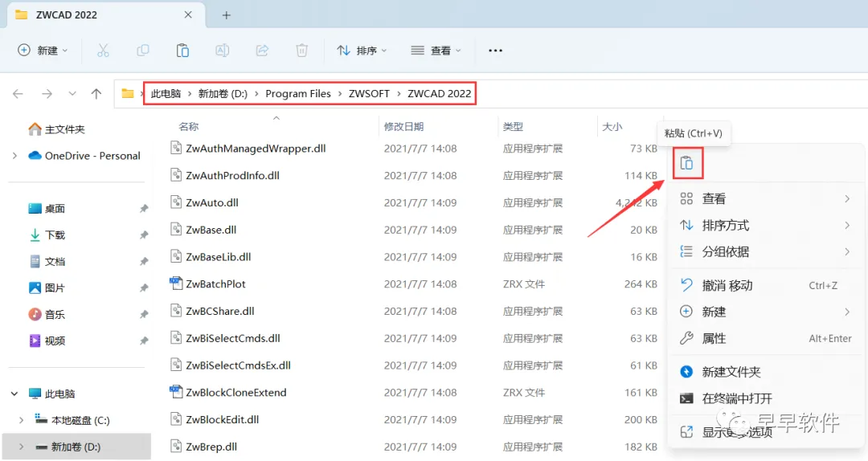Click the paste icon in context menu

click(x=687, y=163)
